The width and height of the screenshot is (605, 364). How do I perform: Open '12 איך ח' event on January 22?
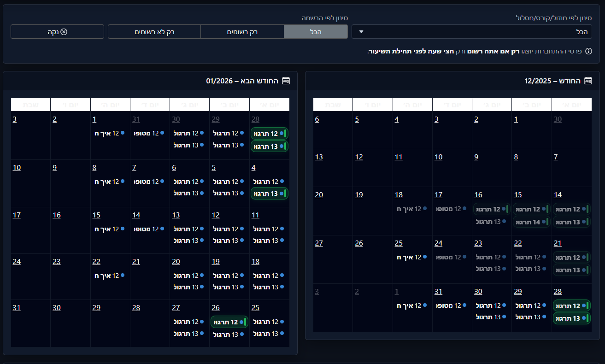110,276
